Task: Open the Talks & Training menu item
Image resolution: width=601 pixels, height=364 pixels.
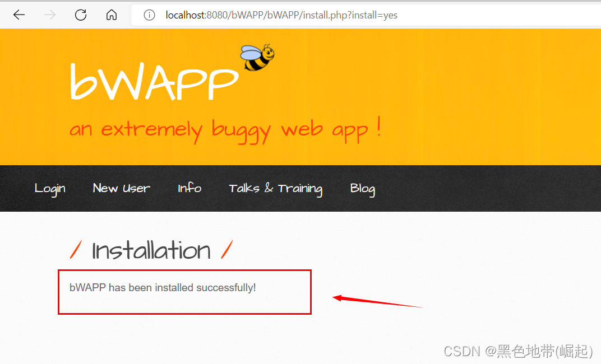Action: pos(276,188)
